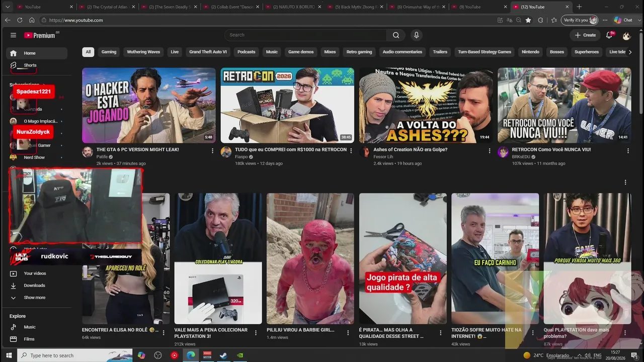Open the browser extensions puzzle icon
The width and height of the screenshot is (644, 362).
(541, 20)
